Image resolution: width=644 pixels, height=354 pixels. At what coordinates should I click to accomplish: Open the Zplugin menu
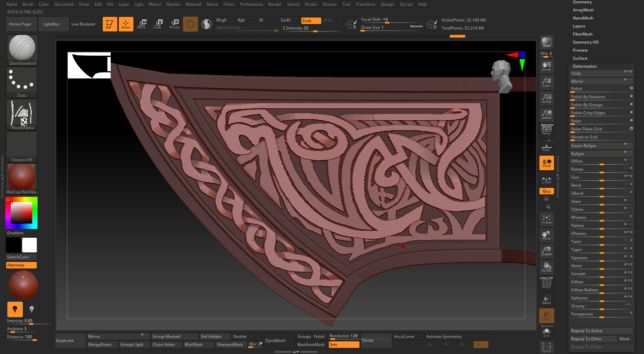point(387,4)
